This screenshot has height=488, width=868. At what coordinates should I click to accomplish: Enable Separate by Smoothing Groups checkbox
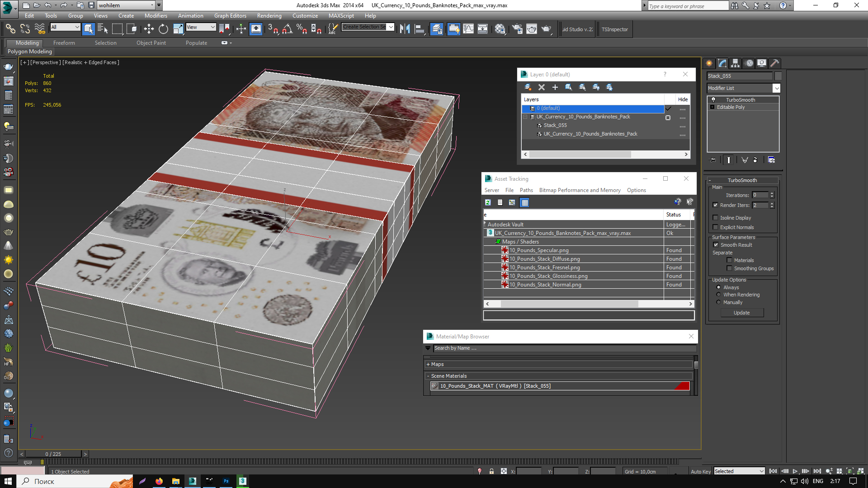point(729,268)
